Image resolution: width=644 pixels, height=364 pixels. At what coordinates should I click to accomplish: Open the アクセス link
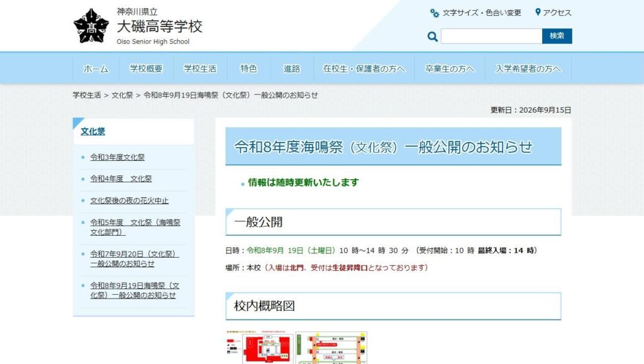tap(557, 13)
